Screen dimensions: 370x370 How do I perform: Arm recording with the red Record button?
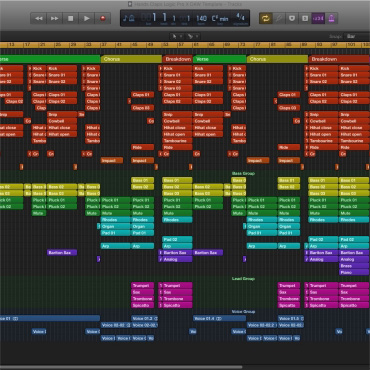pos(103,18)
